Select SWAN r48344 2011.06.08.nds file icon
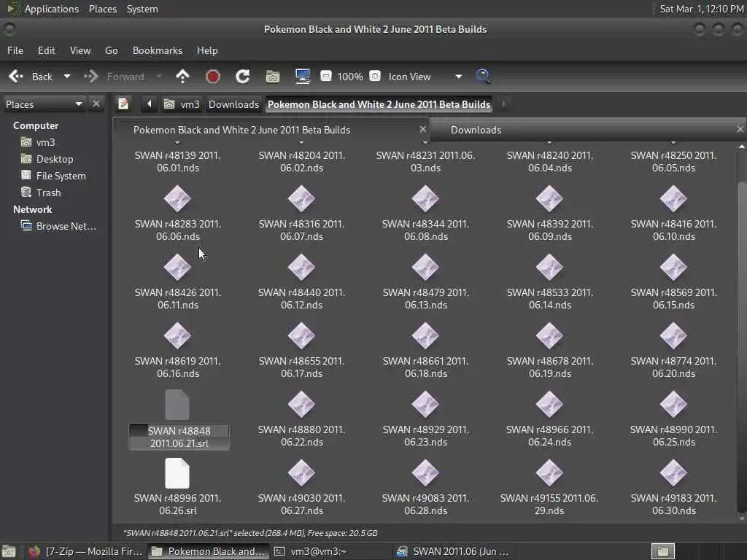This screenshot has height=560, width=747. [x=425, y=198]
